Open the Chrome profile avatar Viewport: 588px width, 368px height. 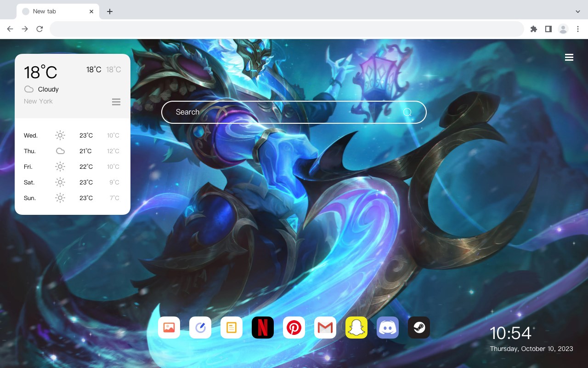(563, 29)
